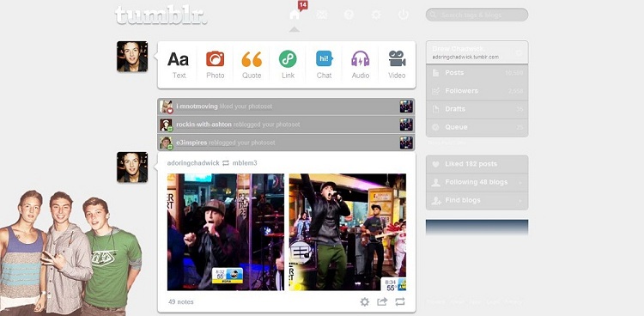The image size is (644, 316).
Task: Click the share arrow icon on post
Action: click(382, 302)
